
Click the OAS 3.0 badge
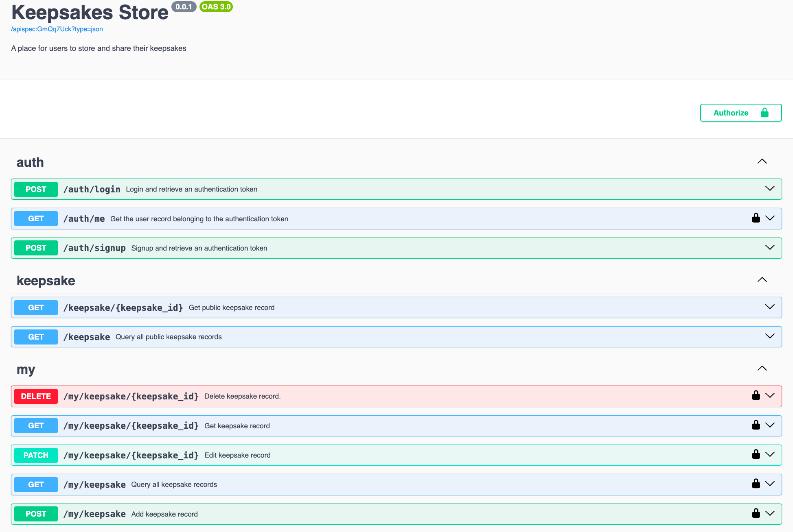(x=216, y=7)
